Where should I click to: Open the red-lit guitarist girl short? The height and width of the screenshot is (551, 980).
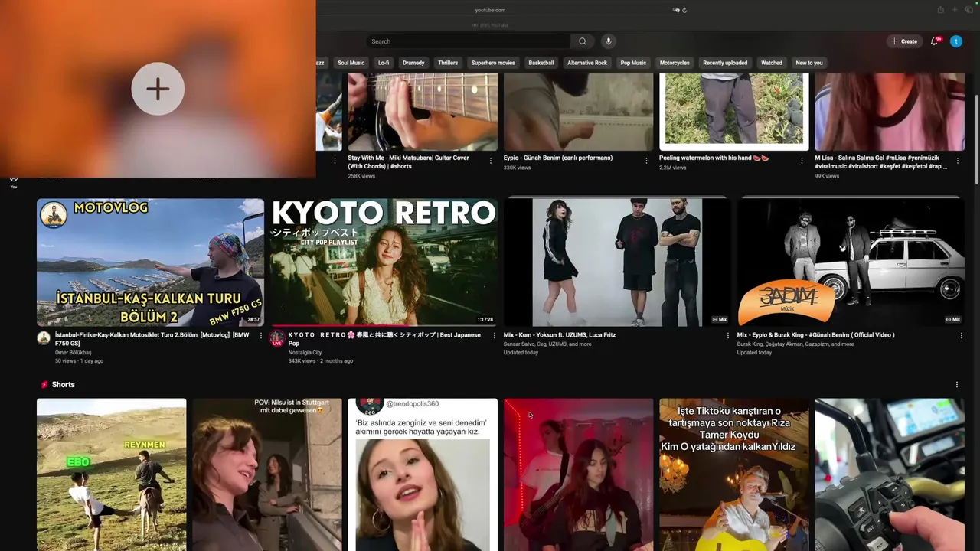click(x=578, y=474)
